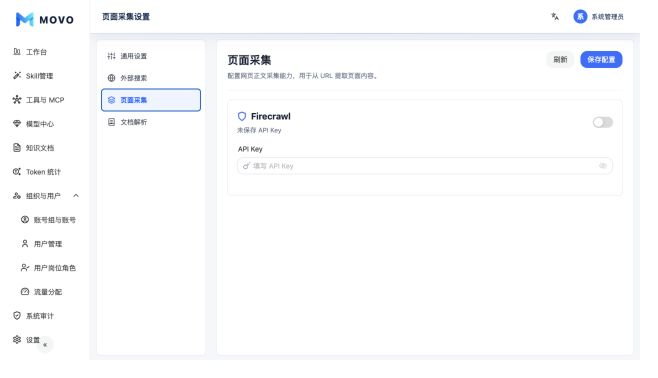This screenshot has height=378, width=658.
Task: Click the 模型中心 diamond icon
Action: 17,124
